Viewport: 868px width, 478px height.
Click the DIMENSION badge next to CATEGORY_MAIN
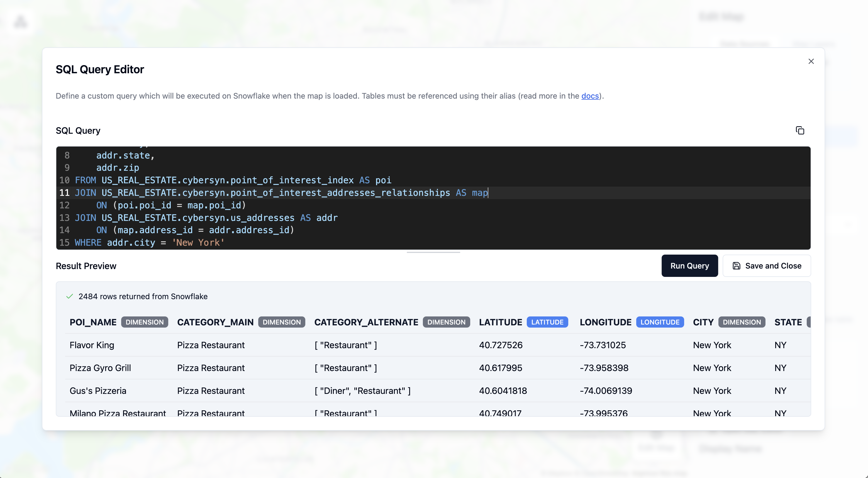(282, 322)
